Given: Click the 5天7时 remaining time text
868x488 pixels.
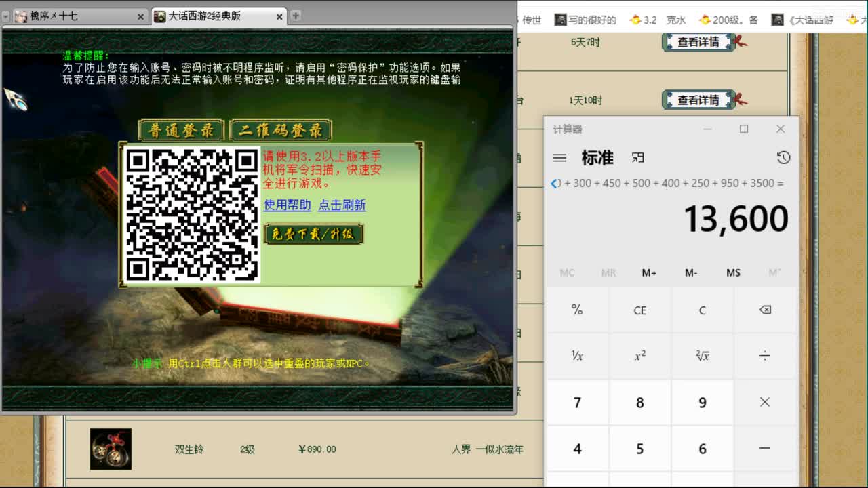Looking at the screenshot, I should pos(585,42).
